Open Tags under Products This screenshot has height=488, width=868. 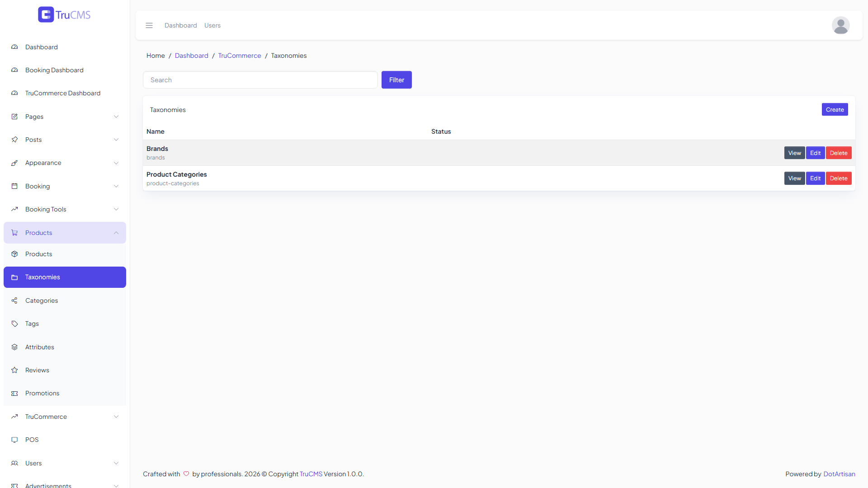(65, 324)
